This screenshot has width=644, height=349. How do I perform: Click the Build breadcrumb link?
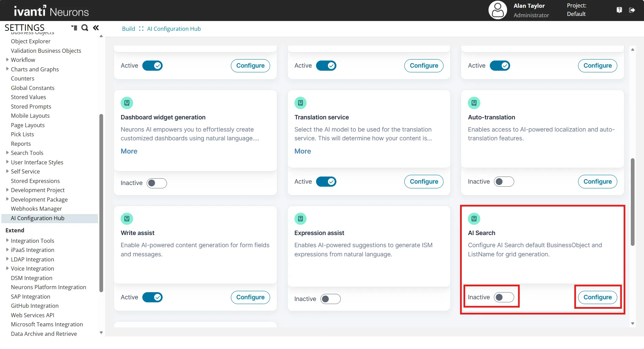click(128, 29)
